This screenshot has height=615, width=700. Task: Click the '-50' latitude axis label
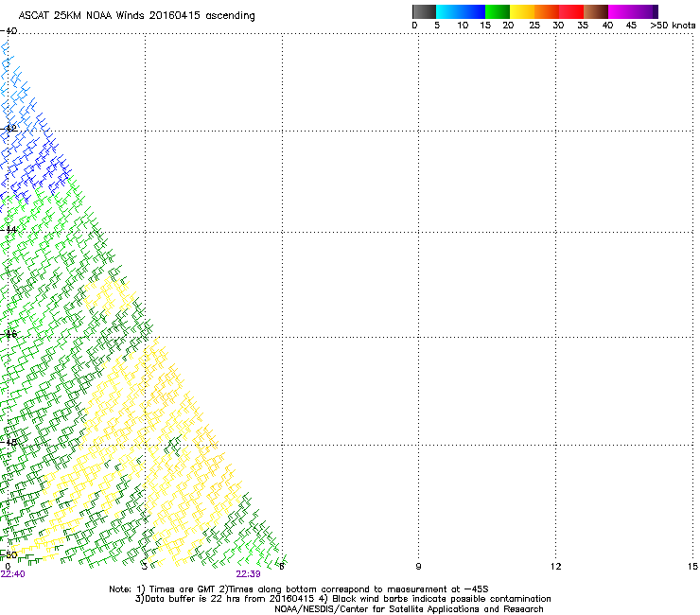9,554
